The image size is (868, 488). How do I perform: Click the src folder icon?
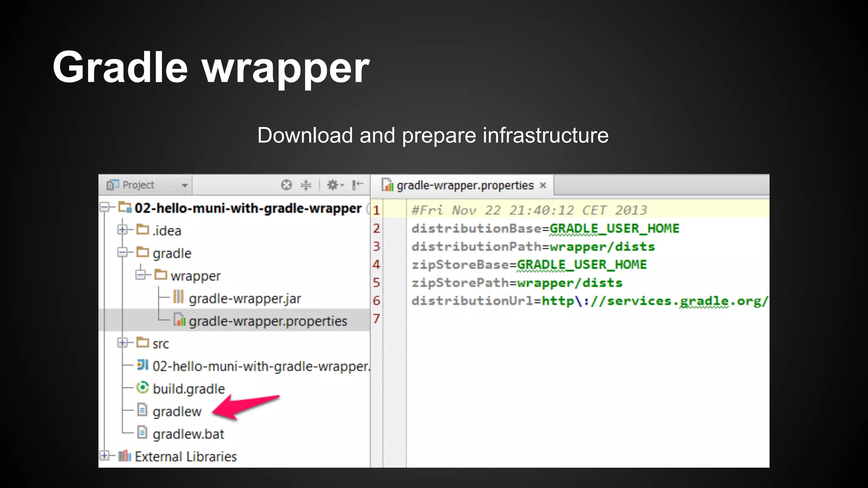coord(143,342)
